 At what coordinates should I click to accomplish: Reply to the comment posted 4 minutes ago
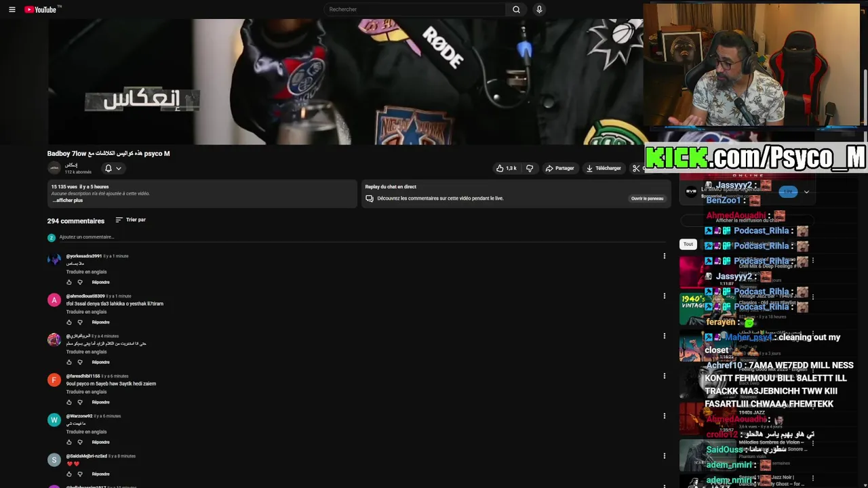pos(100,362)
